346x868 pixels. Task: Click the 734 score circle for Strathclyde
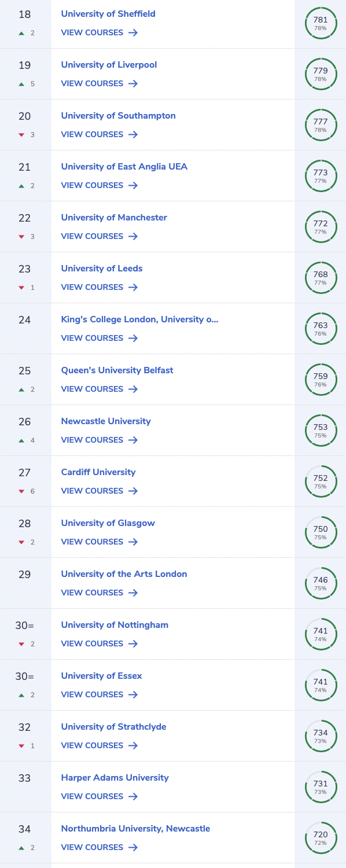[x=321, y=736]
